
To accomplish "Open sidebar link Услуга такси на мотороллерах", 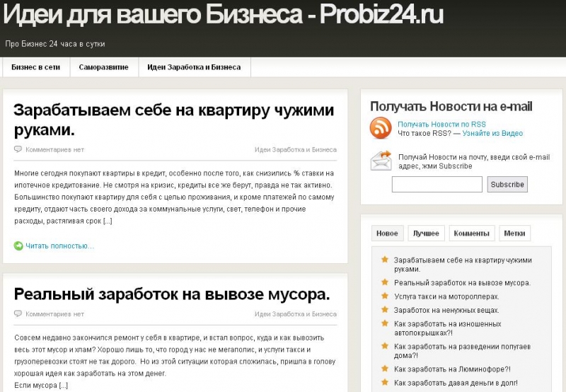I will tap(446, 296).
